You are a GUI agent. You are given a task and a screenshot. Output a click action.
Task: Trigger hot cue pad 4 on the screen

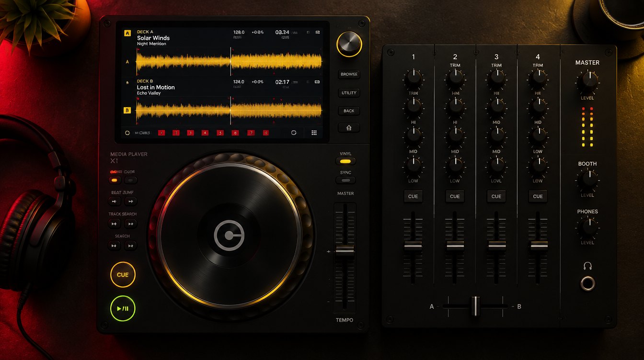(x=205, y=133)
